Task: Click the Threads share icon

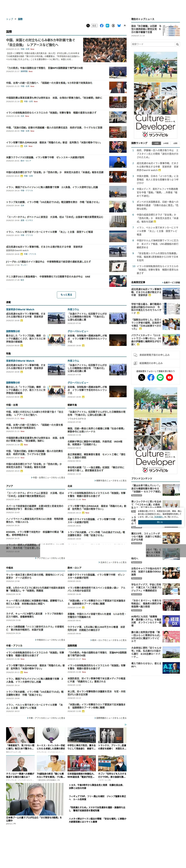Action: click(113, 26)
